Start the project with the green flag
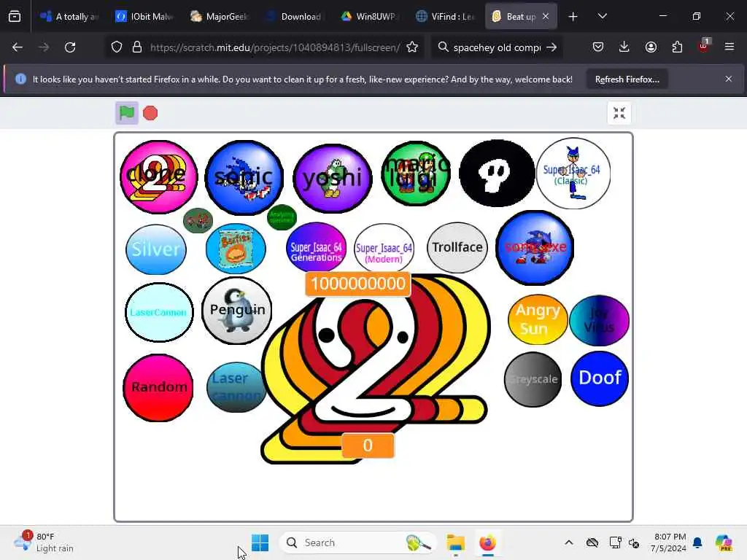 click(x=127, y=113)
